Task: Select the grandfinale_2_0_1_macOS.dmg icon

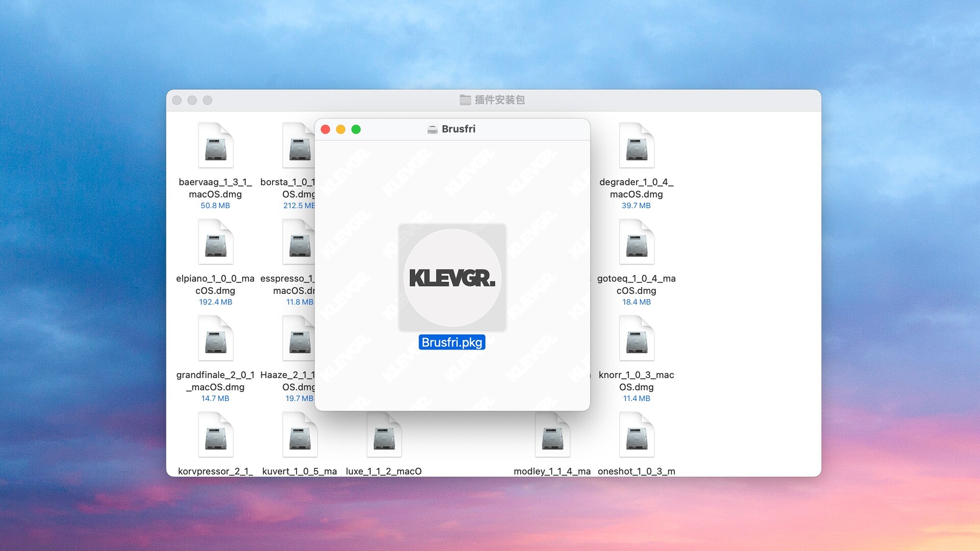Action: click(x=215, y=338)
